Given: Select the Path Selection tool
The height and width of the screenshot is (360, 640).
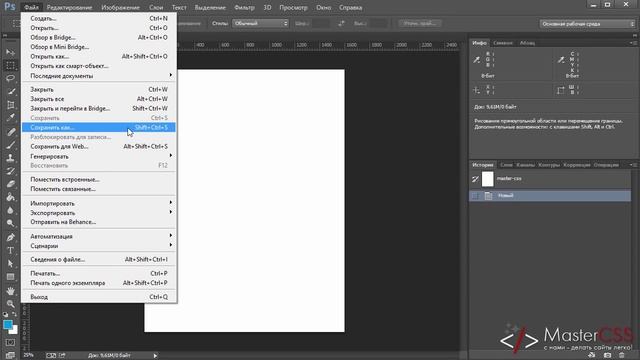Looking at the screenshot, I should point(10,263).
